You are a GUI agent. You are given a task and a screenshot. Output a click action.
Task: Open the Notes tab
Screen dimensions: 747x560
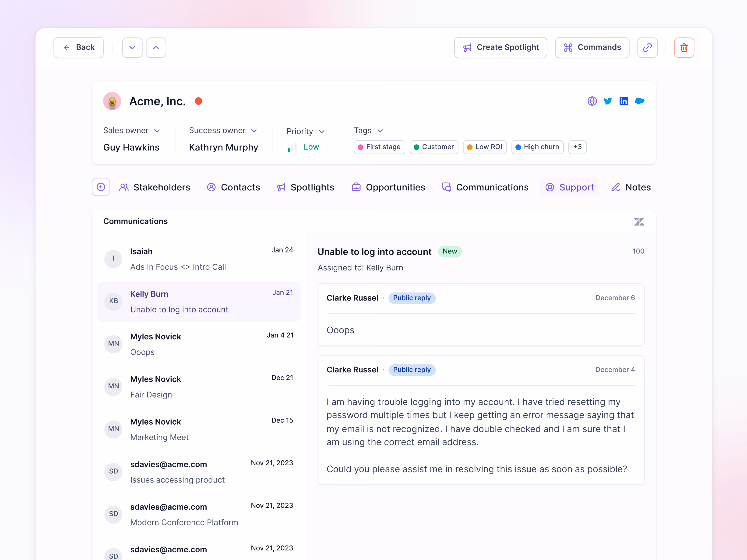631,187
